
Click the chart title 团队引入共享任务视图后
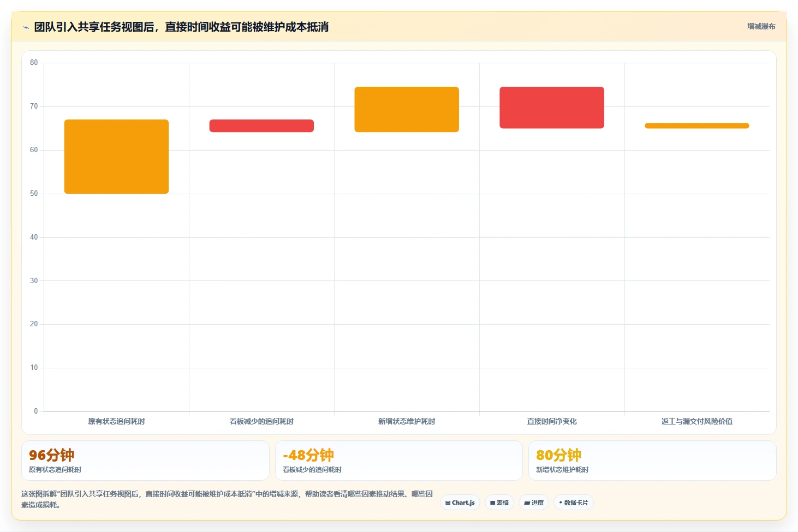[x=181, y=27]
